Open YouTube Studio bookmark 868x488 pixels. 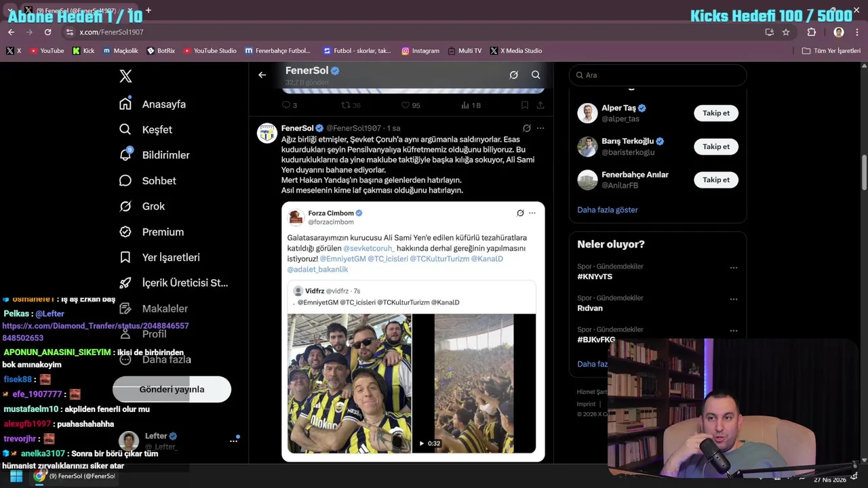click(x=210, y=51)
